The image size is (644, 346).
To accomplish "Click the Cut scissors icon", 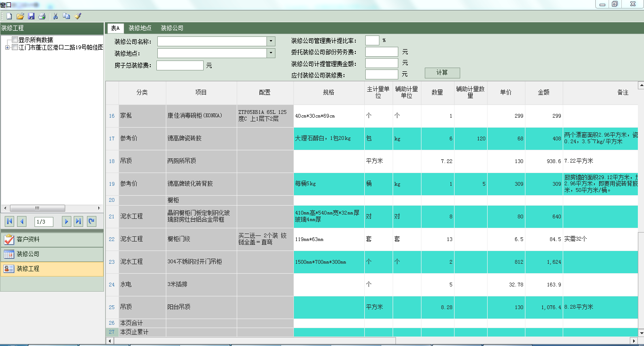I will coord(55,16).
